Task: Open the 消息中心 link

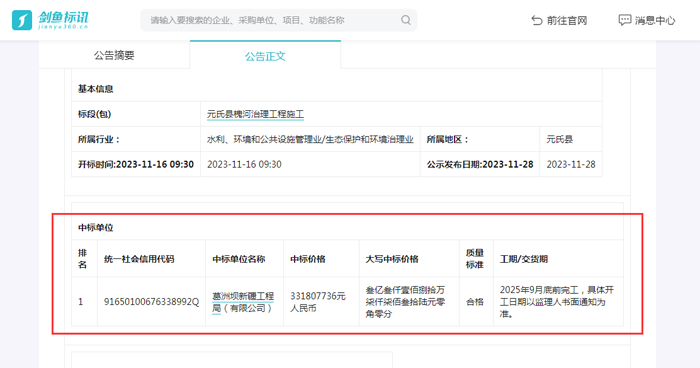Action: 646,20
